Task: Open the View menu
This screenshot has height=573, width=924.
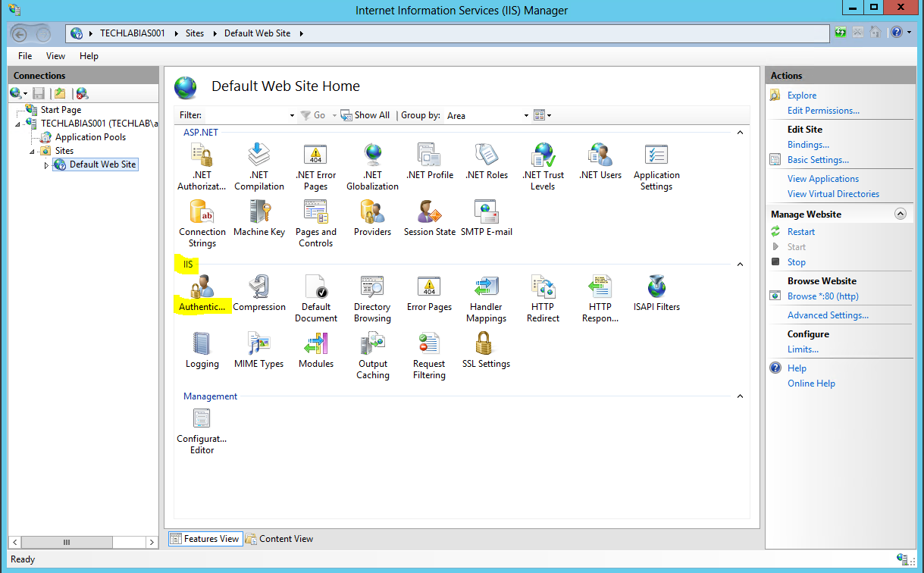Action: coord(55,56)
